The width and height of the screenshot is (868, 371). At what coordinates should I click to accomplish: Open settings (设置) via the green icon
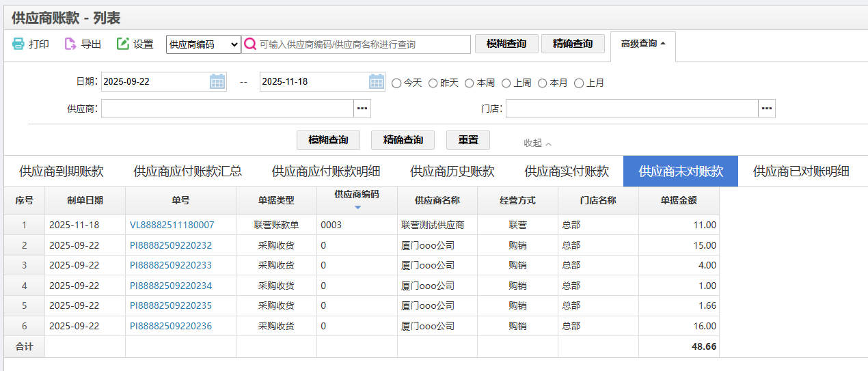click(x=123, y=44)
